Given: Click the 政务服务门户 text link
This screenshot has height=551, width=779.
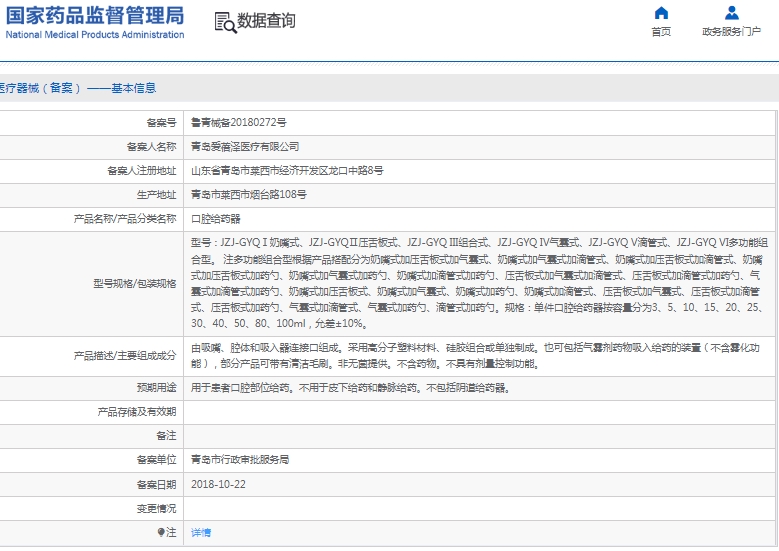Looking at the screenshot, I should tap(731, 32).
